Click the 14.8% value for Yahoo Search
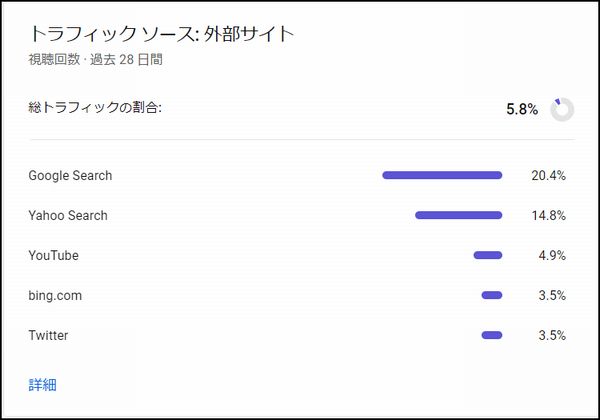 coord(548,215)
